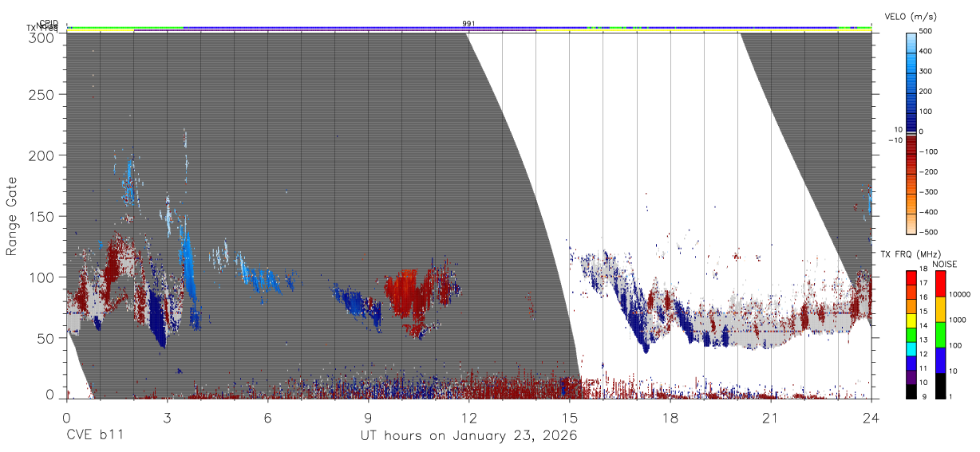Click the 9 UT hour x-axis tick
980x452 pixels.
[x=368, y=417]
